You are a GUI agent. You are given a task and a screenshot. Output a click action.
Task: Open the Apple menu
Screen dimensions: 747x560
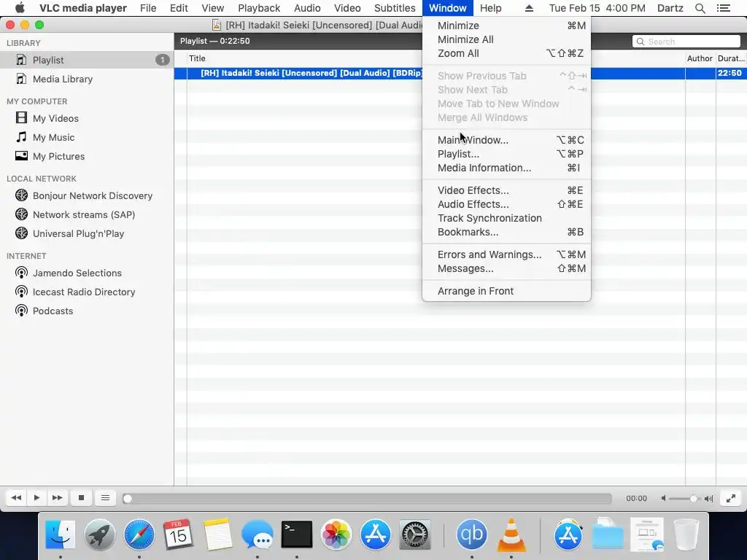pos(20,8)
